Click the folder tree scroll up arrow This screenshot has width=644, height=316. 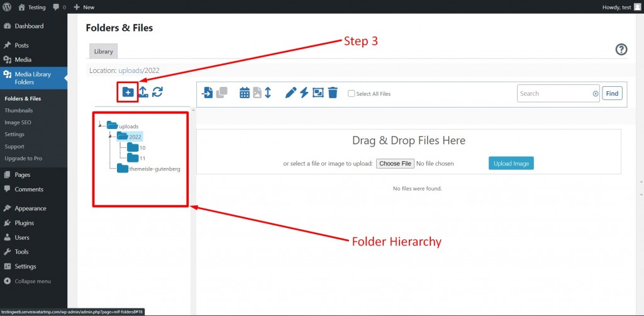coord(193,111)
